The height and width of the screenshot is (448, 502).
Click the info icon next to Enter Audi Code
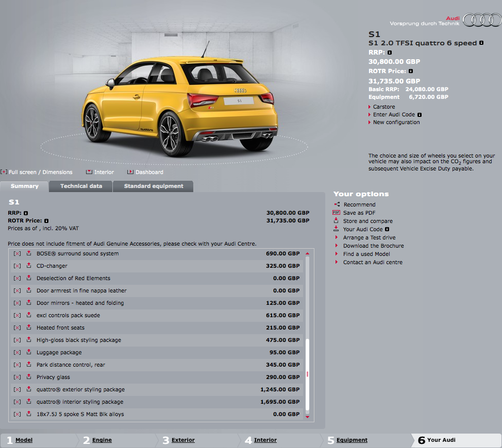(420, 115)
